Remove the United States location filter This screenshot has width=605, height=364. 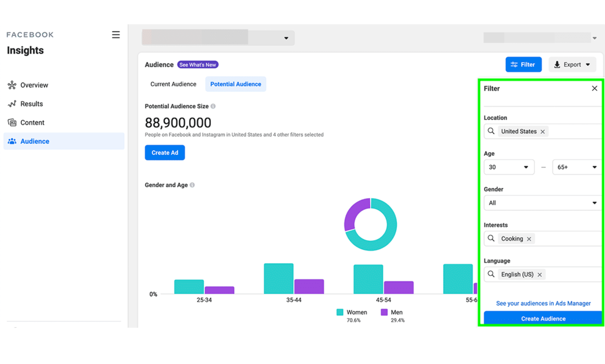[x=543, y=131]
